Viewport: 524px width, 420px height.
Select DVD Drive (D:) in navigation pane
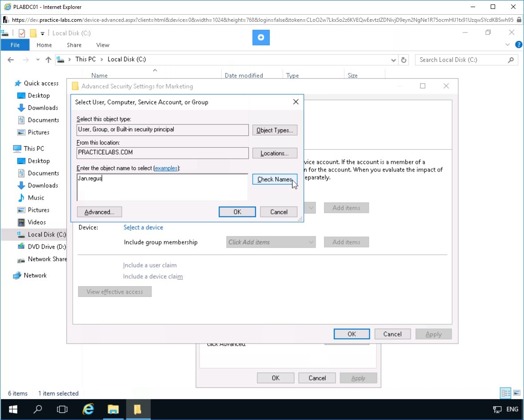(x=47, y=247)
